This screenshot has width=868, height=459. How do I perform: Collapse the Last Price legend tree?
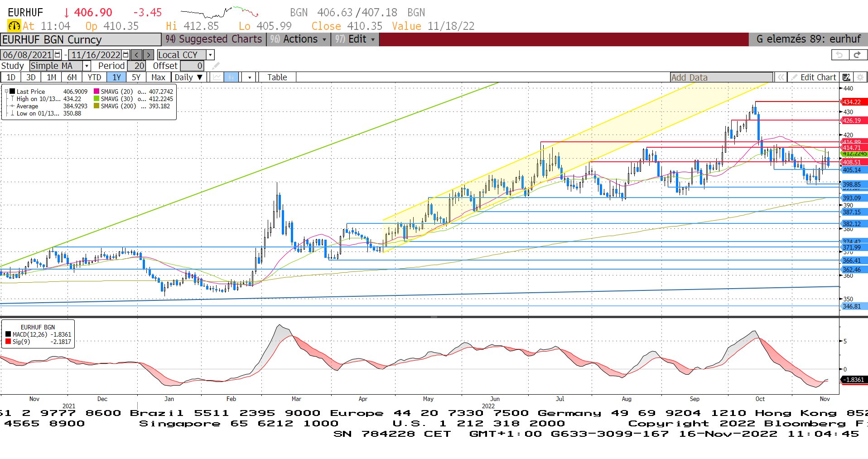pos(6,92)
